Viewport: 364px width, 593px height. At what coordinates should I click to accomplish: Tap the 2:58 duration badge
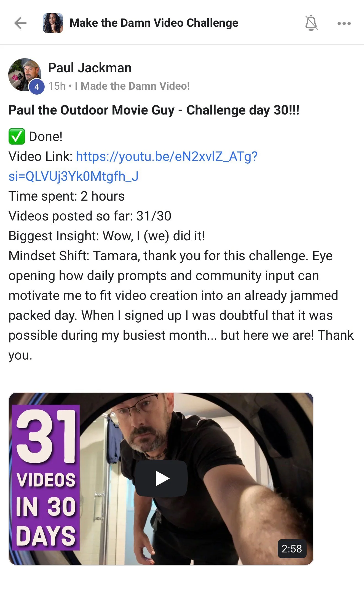[x=292, y=549]
